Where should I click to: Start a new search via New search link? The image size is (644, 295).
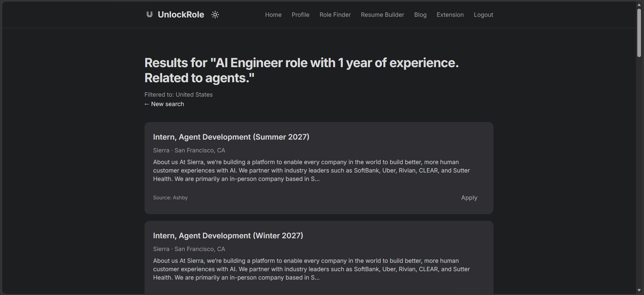point(164,104)
